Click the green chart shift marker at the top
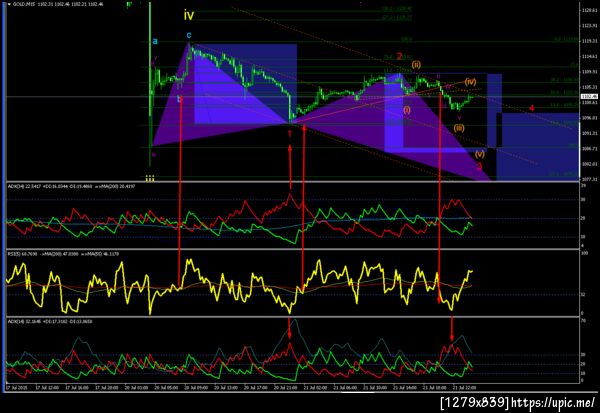Image resolution: width=600 pixels, height=413 pixels. coord(129,5)
